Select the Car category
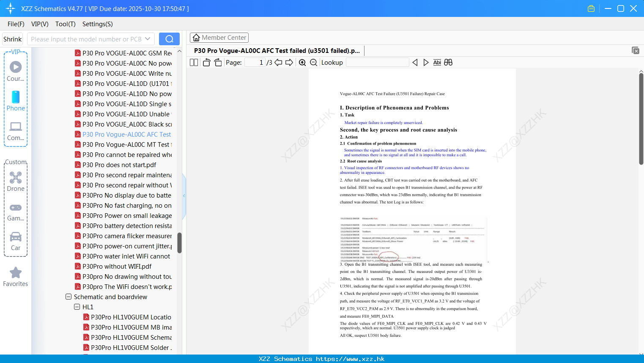This screenshot has width=644, height=363. [16, 241]
